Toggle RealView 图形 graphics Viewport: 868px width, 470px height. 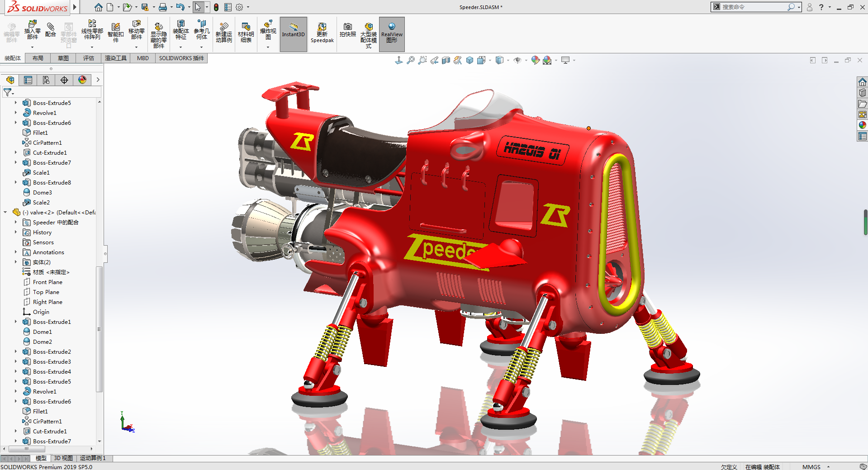click(x=392, y=34)
